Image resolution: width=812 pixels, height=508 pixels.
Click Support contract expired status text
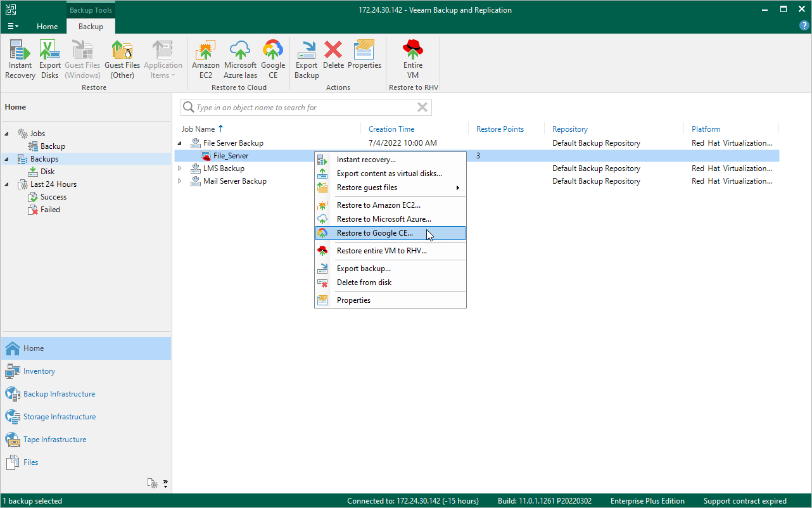point(745,501)
